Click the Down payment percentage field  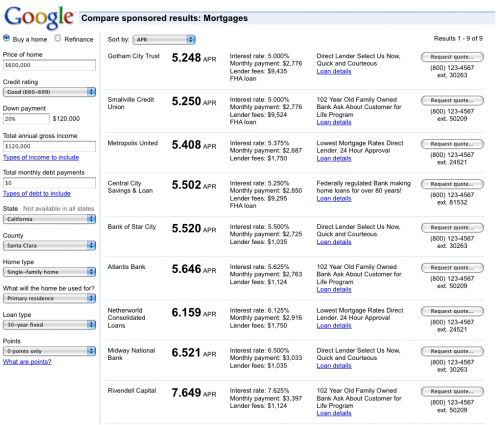coord(26,119)
